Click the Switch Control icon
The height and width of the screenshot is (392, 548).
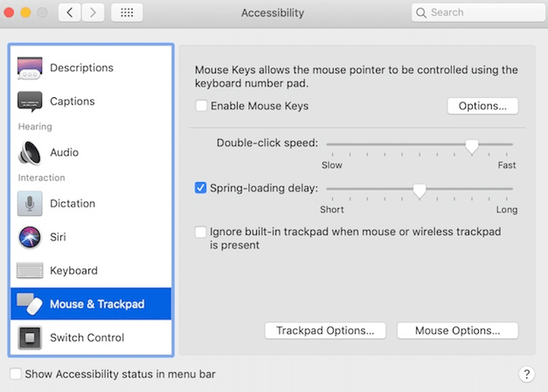pos(29,337)
